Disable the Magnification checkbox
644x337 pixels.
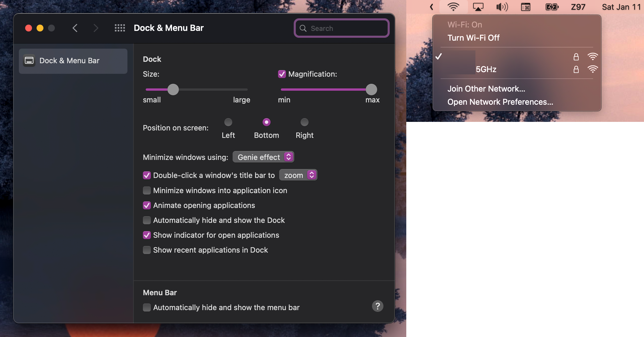click(282, 74)
